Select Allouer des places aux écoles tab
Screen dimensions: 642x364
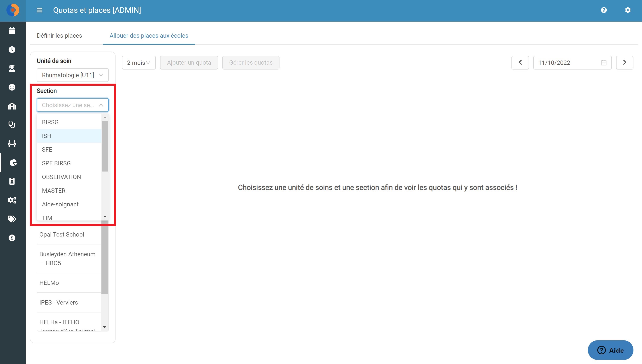149,36
